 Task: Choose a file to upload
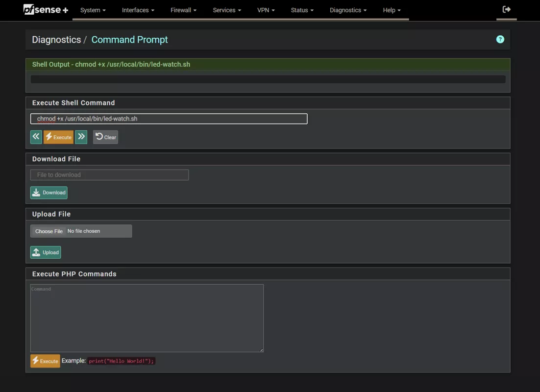(48, 231)
